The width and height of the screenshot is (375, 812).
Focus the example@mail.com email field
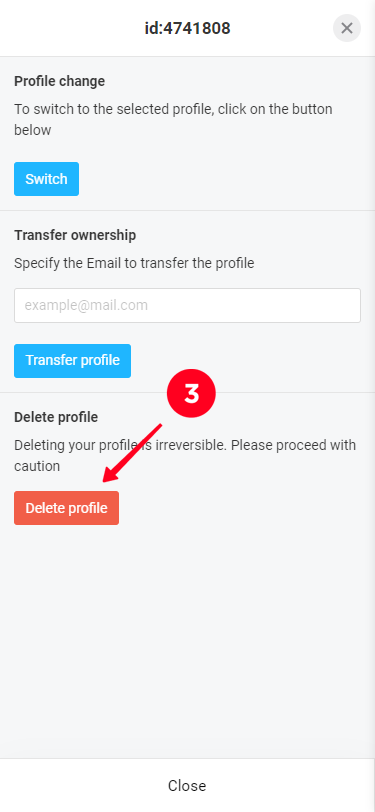[x=188, y=306]
